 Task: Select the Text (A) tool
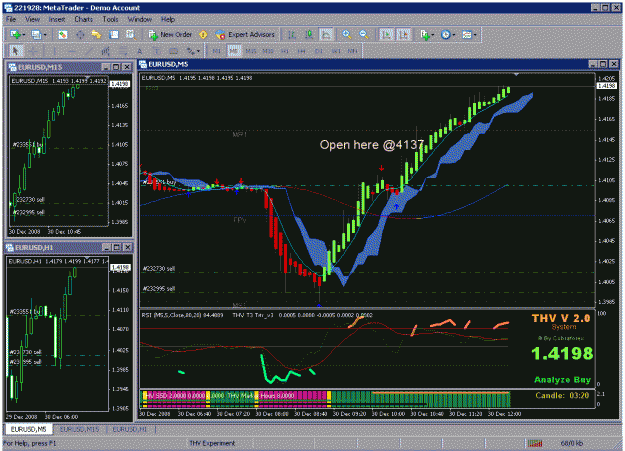pyautogui.click(x=140, y=51)
